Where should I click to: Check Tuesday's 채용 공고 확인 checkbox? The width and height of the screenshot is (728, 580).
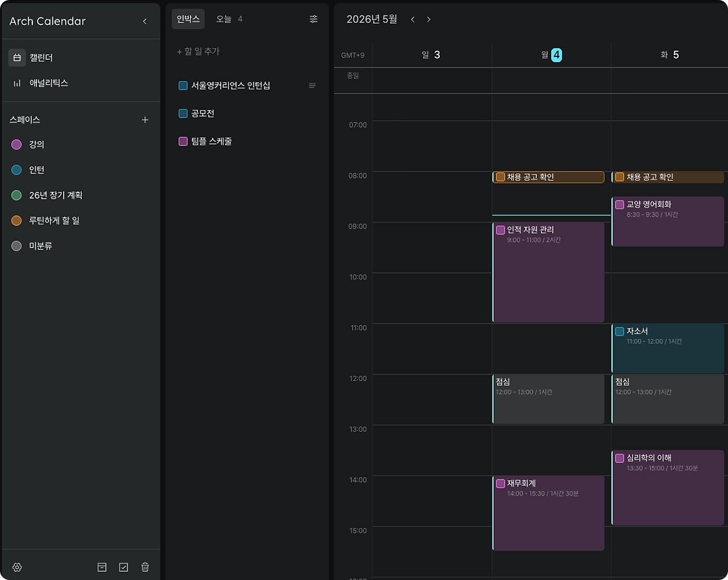tap(620, 177)
